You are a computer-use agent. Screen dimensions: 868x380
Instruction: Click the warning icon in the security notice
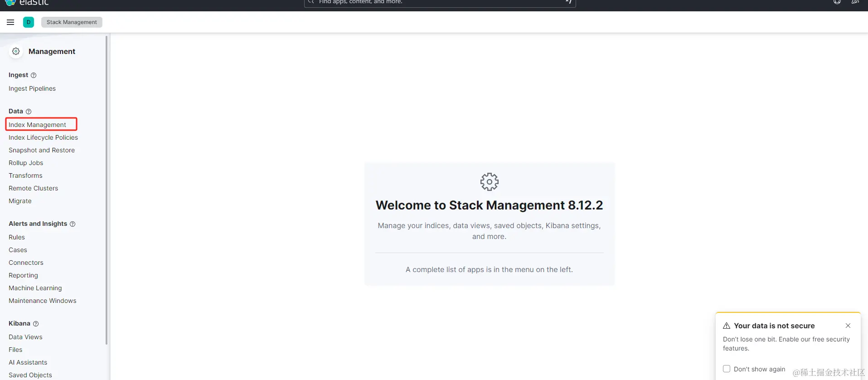click(727, 326)
